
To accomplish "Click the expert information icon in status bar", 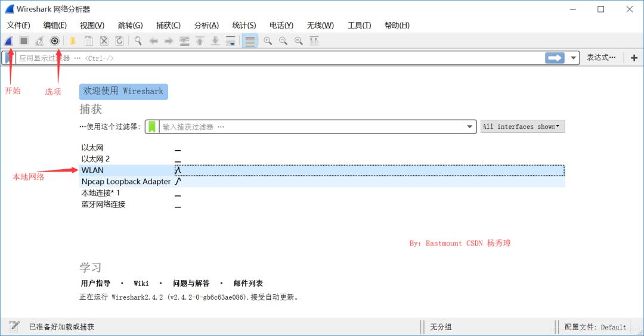I will pos(14,326).
